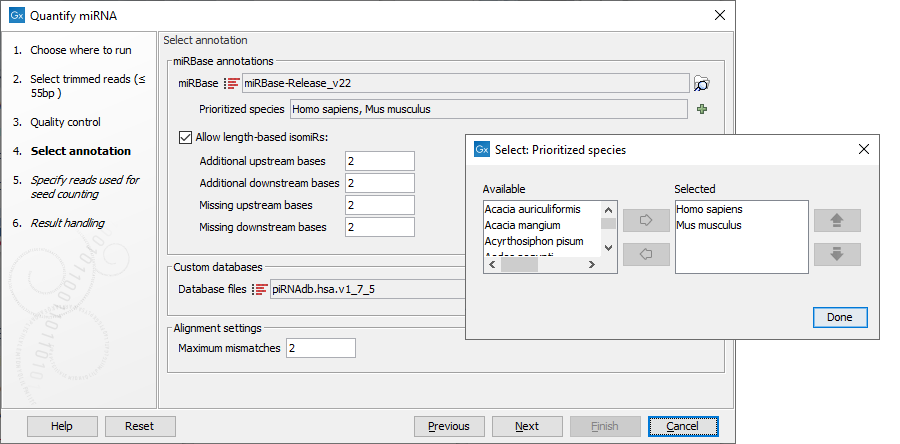Click the Additional upstream bases field
900x444 pixels.
tap(379, 161)
